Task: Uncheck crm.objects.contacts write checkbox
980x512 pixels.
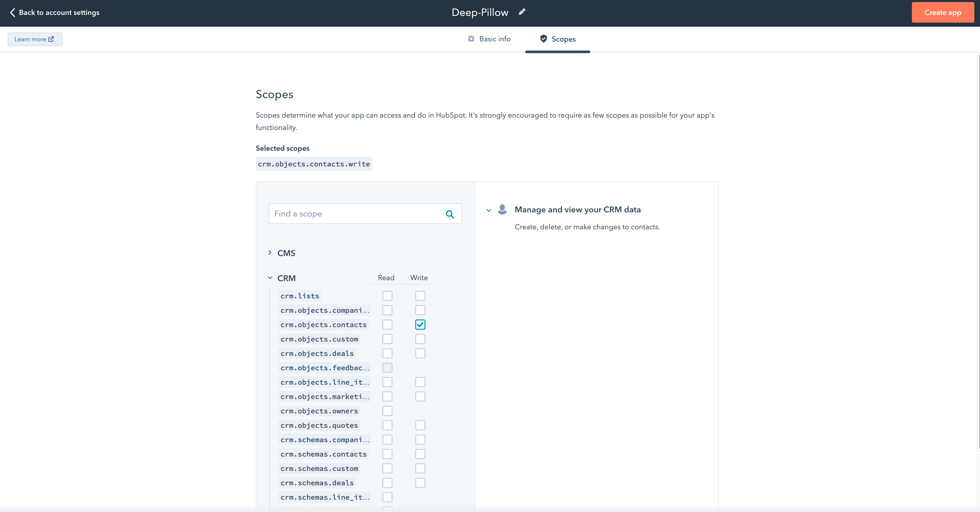Action: tap(420, 325)
